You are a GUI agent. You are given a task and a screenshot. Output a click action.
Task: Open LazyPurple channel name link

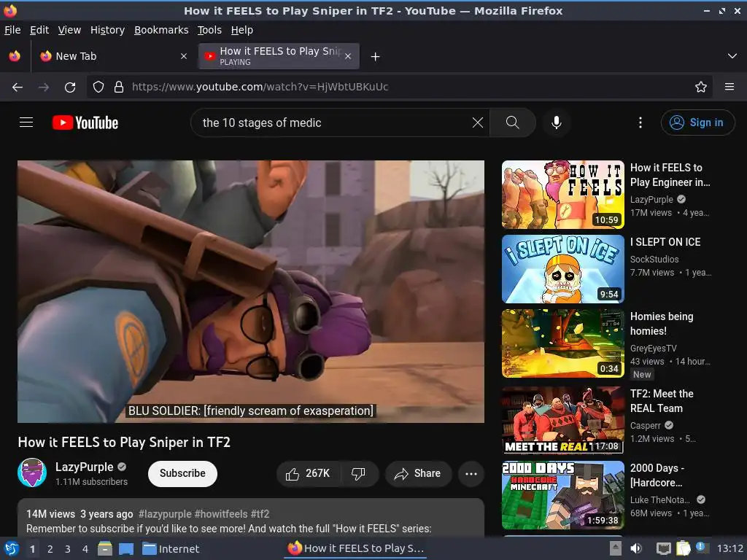tap(85, 467)
